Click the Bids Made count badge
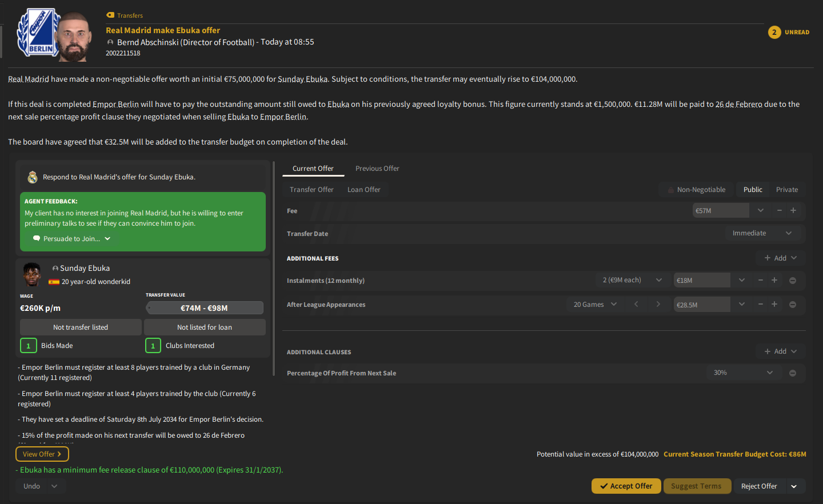Screen dimensions: 823x504 [29, 346]
